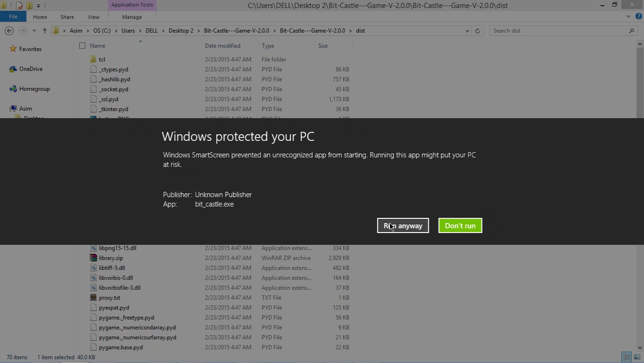Select the tcl folder icon
The height and width of the screenshot is (363, 644).
coord(93,60)
